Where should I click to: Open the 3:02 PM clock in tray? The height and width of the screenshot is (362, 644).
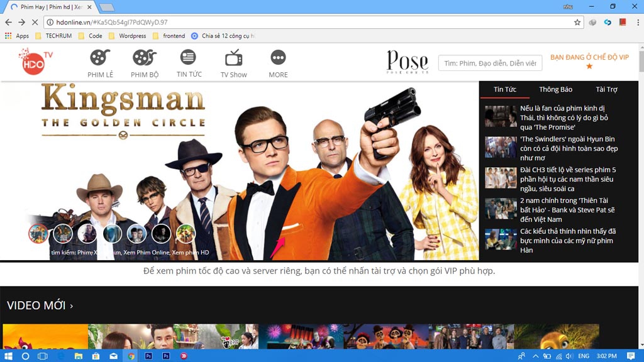click(606, 356)
